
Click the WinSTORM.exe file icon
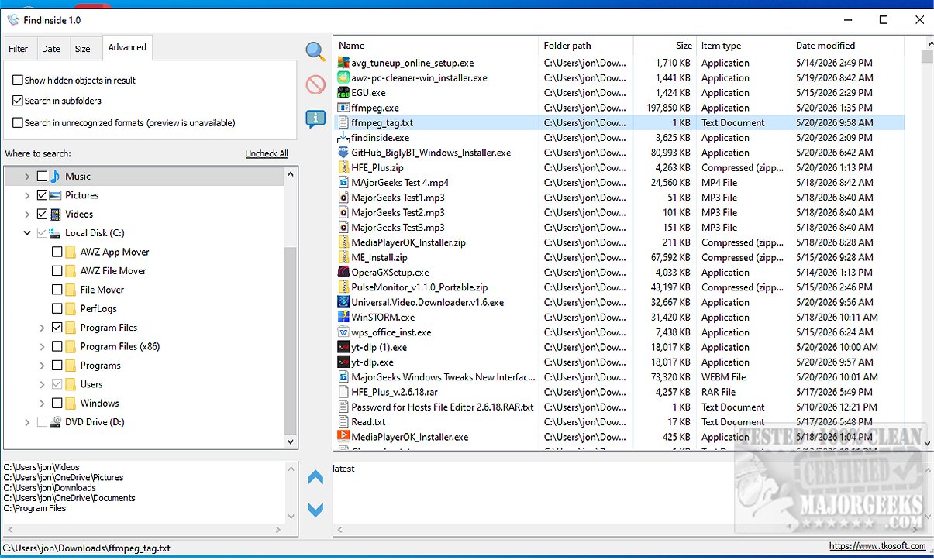[x=344, y=318]
